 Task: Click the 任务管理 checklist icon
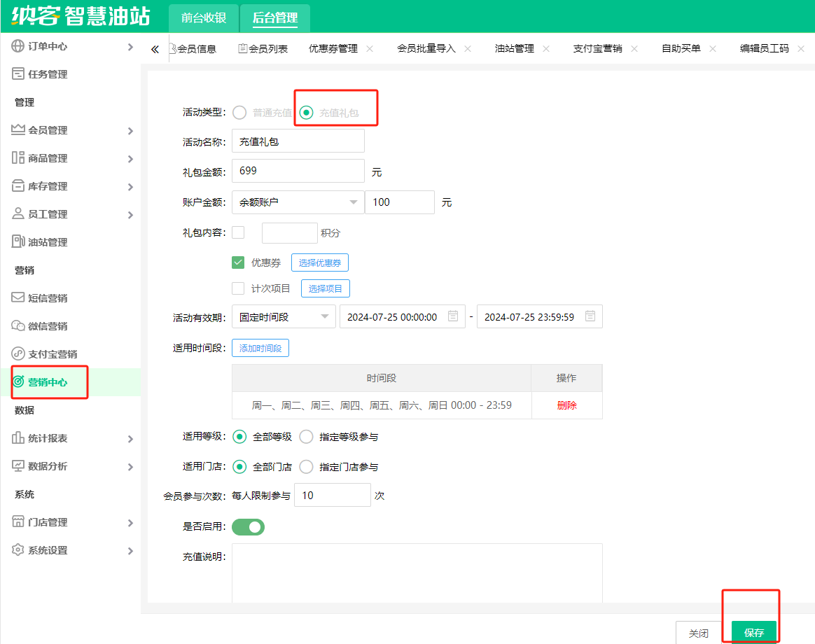(x=18, y=74)
